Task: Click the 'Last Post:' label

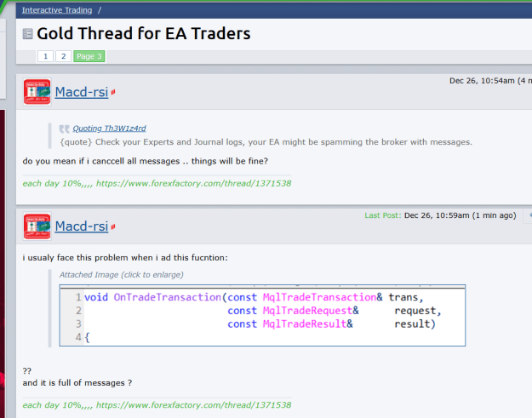Action: coord(383,215)
